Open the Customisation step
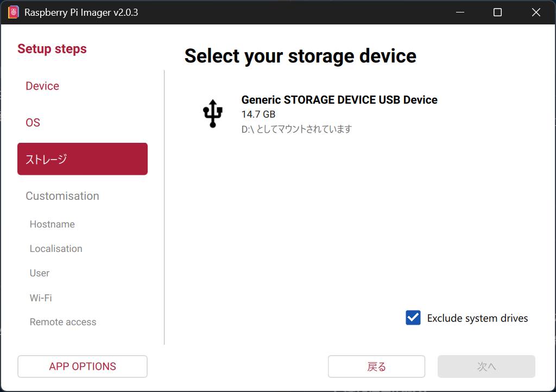Screen dimensions: 556x392 coord(62,196)
